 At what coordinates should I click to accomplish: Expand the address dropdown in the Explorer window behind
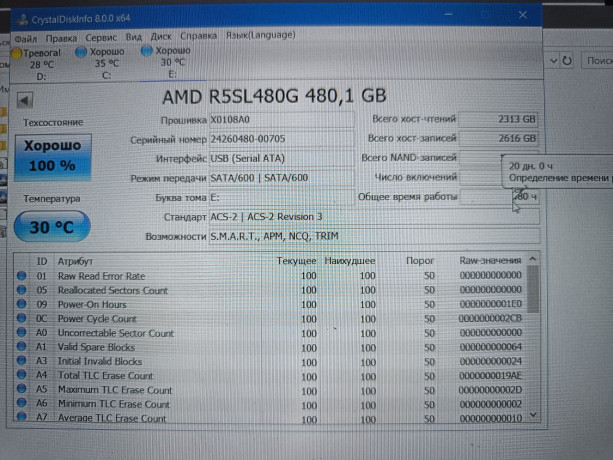click(x=553, y=61)
